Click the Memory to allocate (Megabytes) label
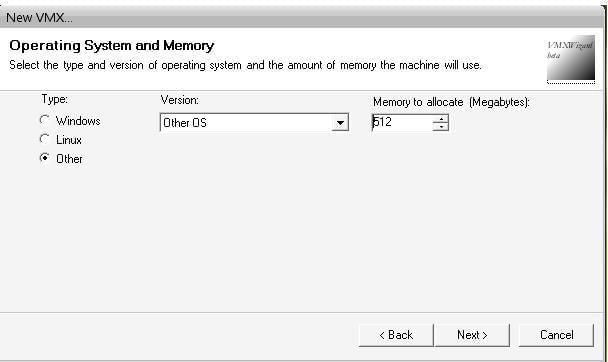Viewport: 608px width, 362px height. click(x=451, y=102)
